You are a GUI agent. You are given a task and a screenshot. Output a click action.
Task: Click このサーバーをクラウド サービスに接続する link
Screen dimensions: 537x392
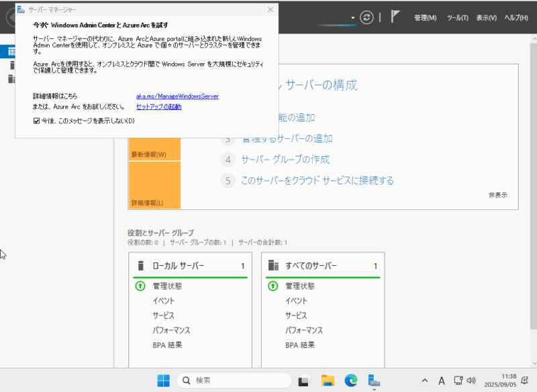318,181
